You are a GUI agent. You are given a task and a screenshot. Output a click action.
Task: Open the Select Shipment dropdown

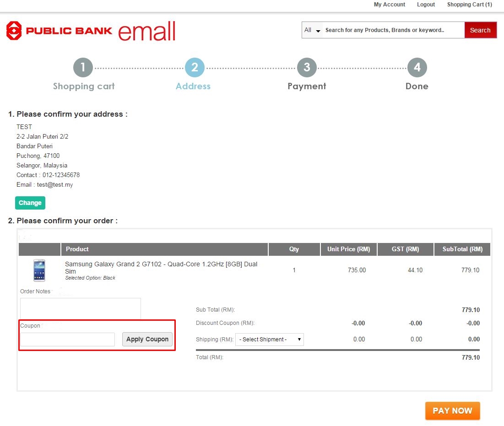pos(269,339)
